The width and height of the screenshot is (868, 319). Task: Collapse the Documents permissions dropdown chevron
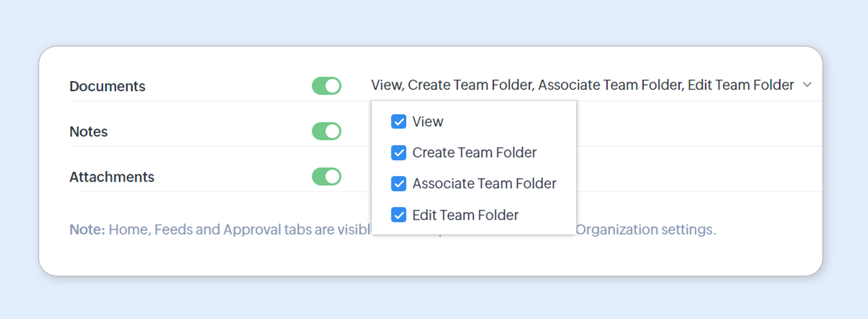coord(807,85)
